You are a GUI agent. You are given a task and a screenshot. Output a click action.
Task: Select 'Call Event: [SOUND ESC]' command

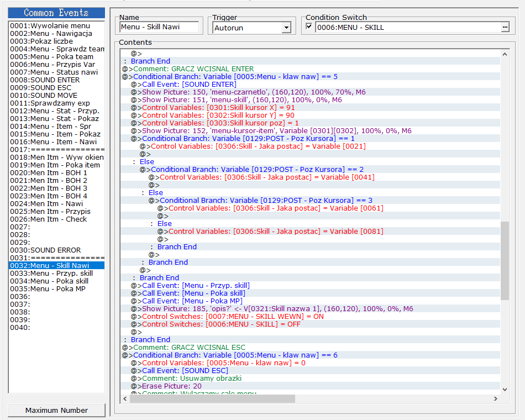pos(311,371)
